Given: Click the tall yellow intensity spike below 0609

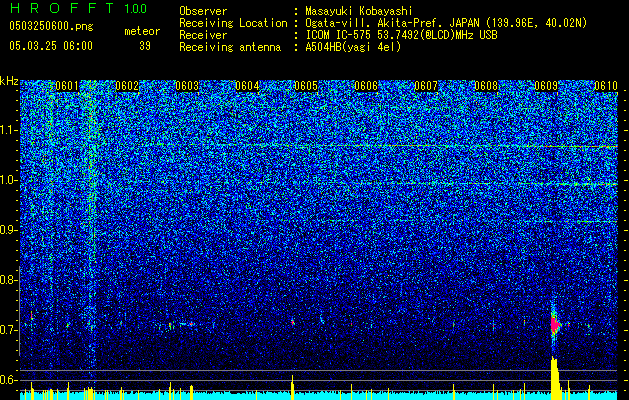Looking at the screenshot, I should [555, 378].
